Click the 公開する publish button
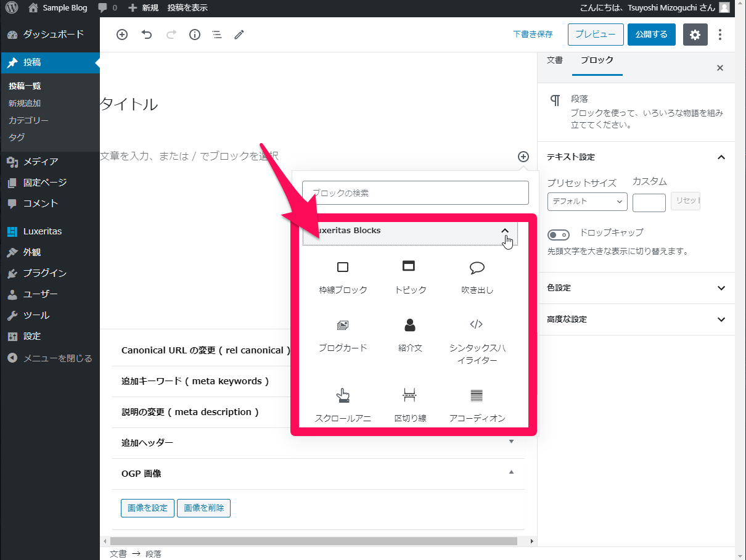The image size is (746, 560). 651,35
